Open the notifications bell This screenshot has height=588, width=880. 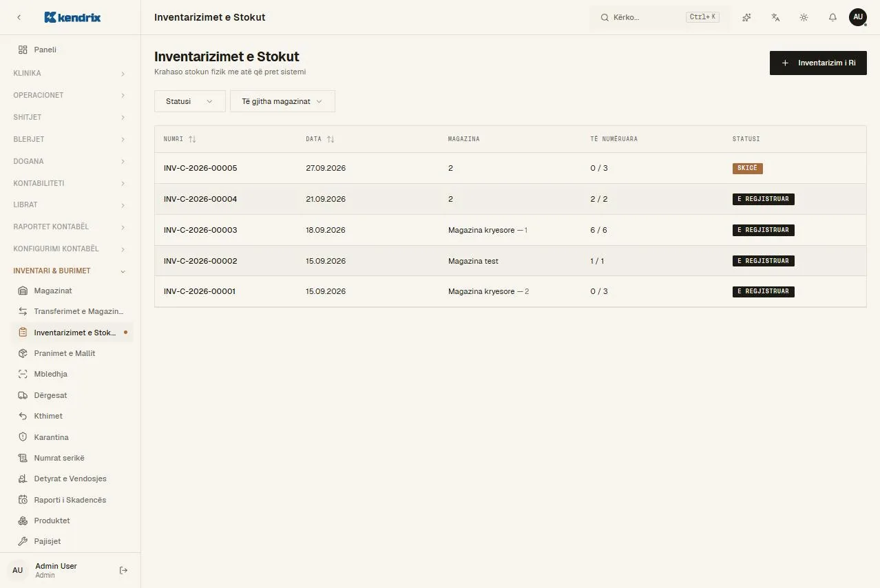point(832,17)
